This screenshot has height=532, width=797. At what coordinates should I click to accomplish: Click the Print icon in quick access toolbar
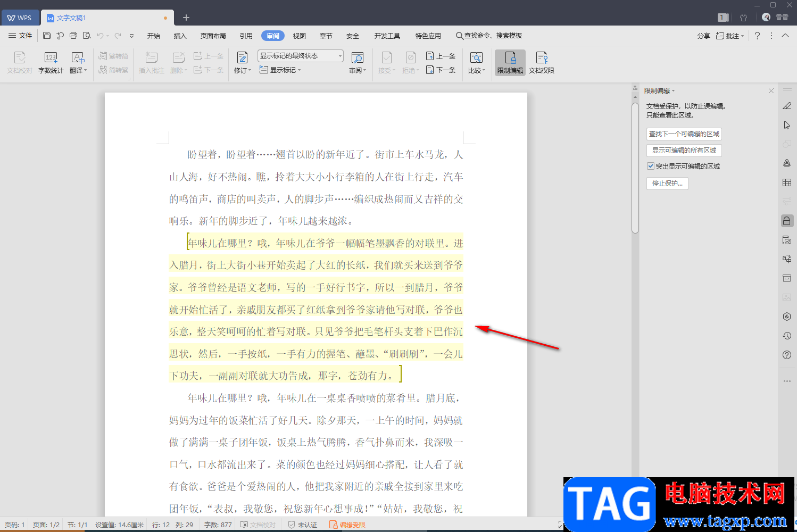(x=73, y=36)
